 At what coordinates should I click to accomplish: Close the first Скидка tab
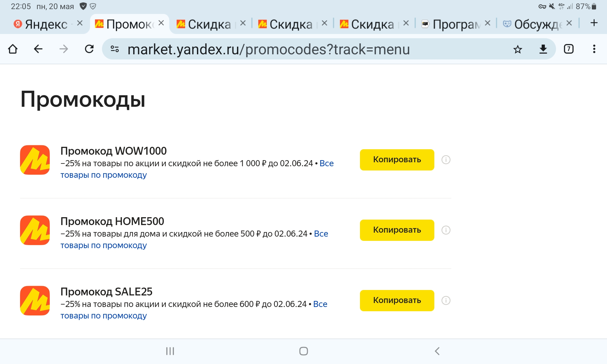[x=243, y=23]
